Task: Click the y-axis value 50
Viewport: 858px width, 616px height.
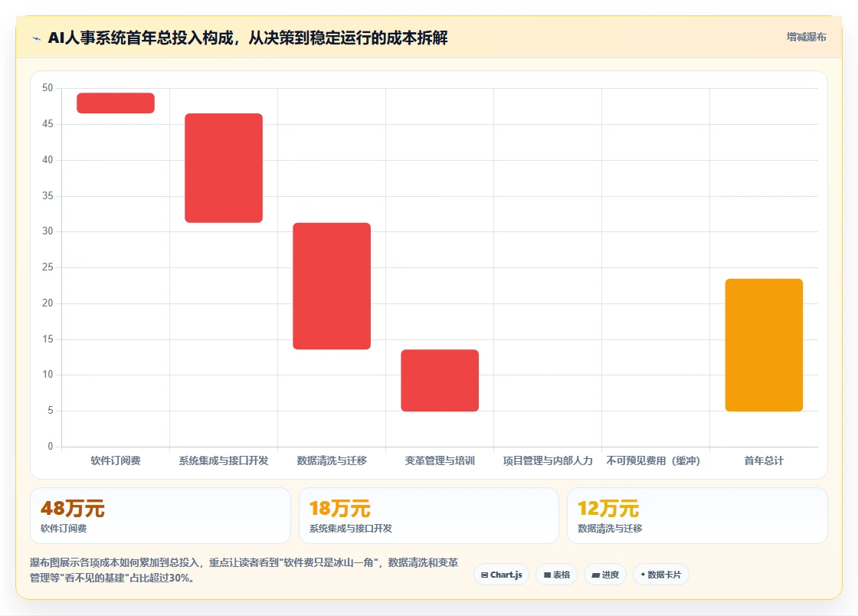Action: coord(47,88)
